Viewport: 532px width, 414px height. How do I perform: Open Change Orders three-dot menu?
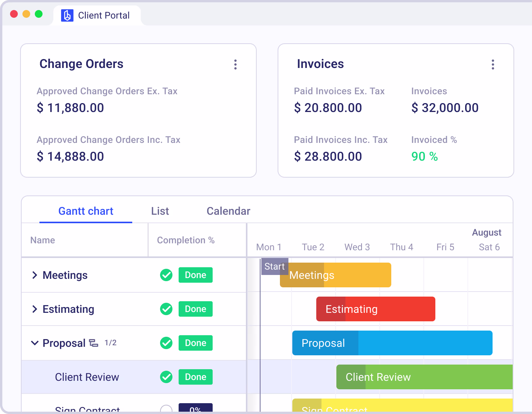235,64
